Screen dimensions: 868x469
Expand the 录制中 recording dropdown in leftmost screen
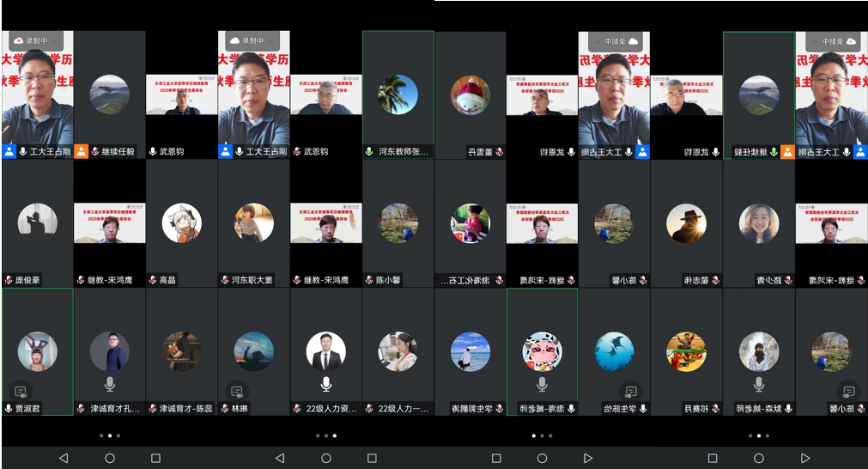click(55, 40)
